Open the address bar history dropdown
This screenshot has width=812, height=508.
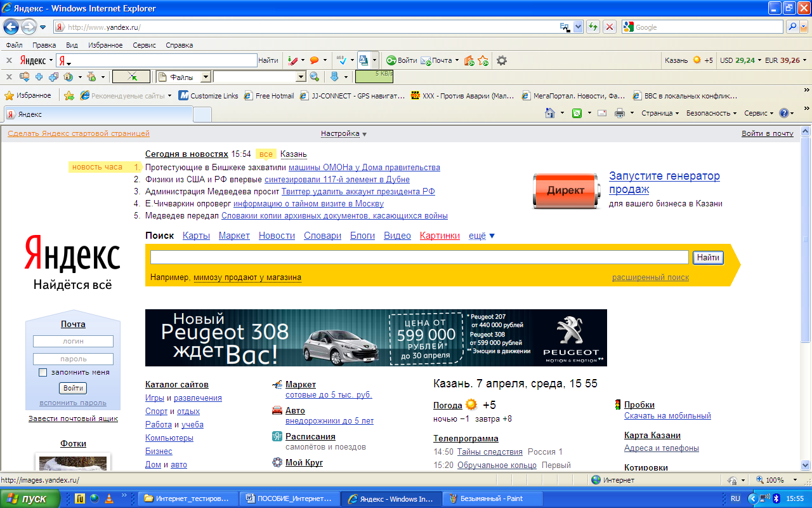point(578,27)
